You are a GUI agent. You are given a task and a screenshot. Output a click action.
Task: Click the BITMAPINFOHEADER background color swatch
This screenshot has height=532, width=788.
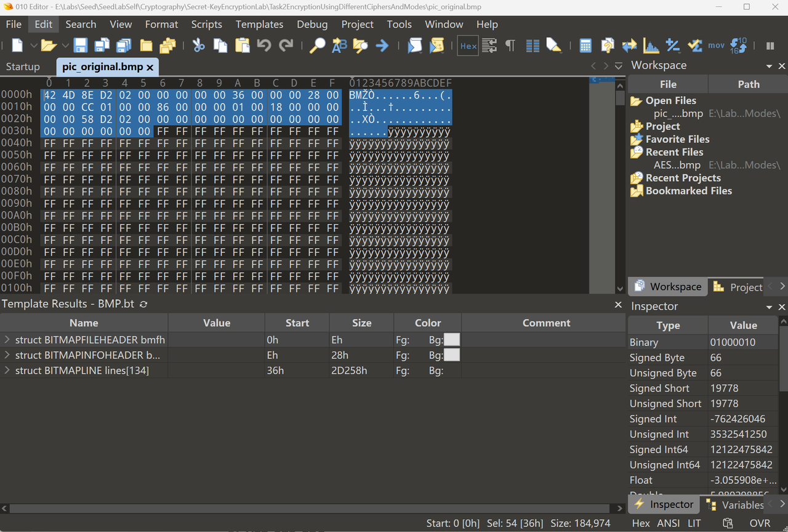452,355
